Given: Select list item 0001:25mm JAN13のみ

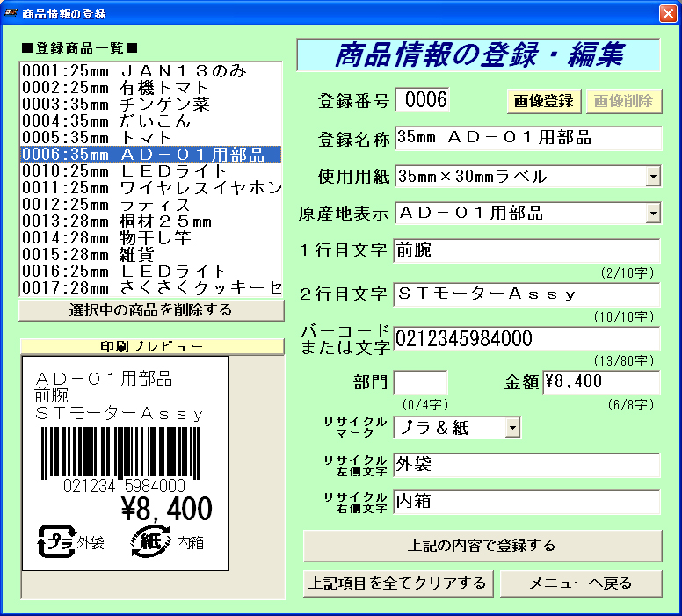Looking at the screenshot, I should coord(151,71).
